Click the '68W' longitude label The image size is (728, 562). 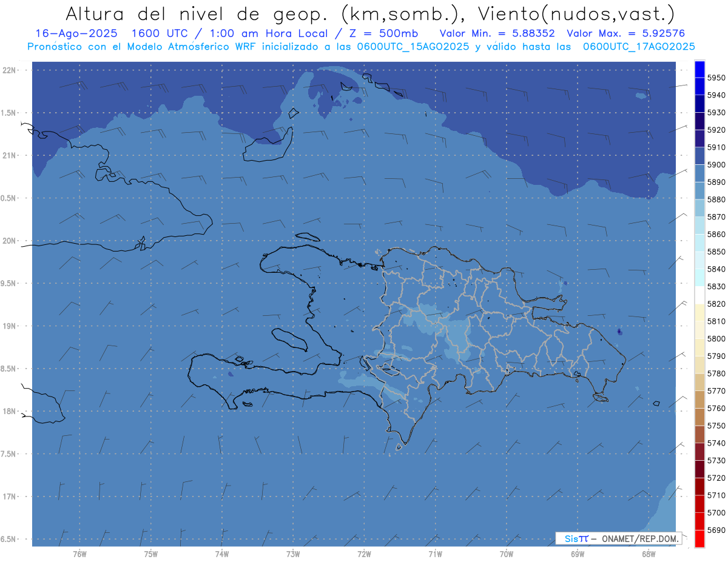pyautogui.click(x=649, y=554)
